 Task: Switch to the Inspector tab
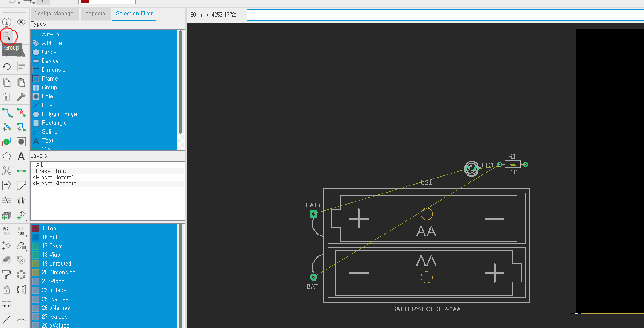96,14
